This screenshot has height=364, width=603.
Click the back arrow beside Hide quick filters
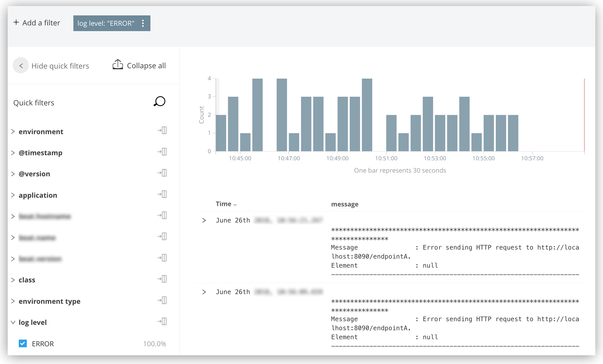[21, 65]
